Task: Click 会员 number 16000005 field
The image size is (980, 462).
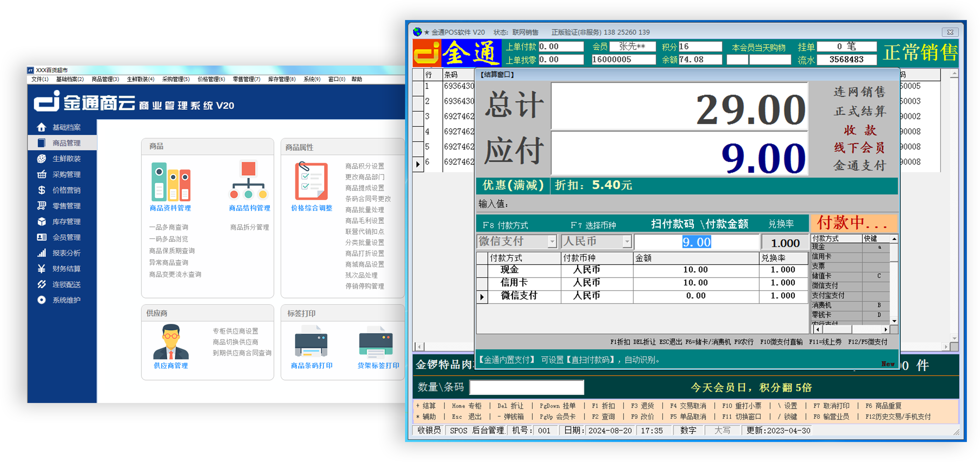Action: click(624, 59)
